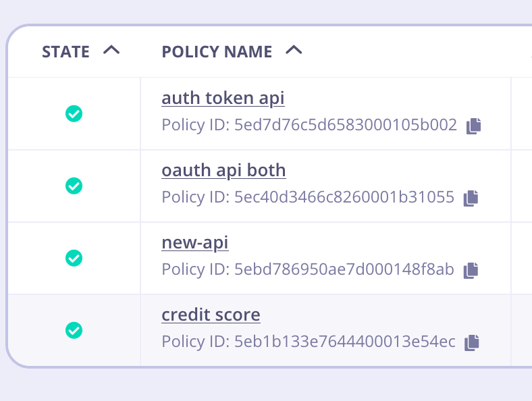Click policy ID text 5ebd786950ae7d000148f8ab
Viewport: 532px width, 401px height.
(x=344, y=270)
